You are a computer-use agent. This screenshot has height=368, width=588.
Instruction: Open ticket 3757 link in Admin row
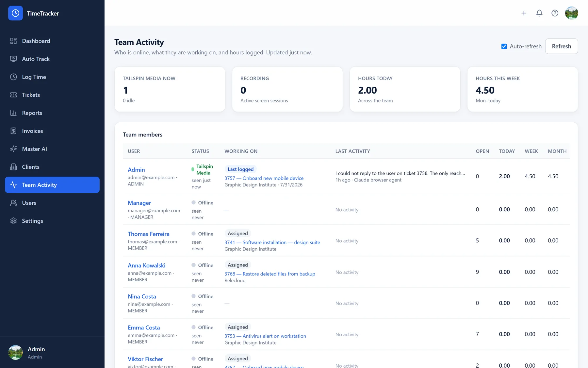264,178
